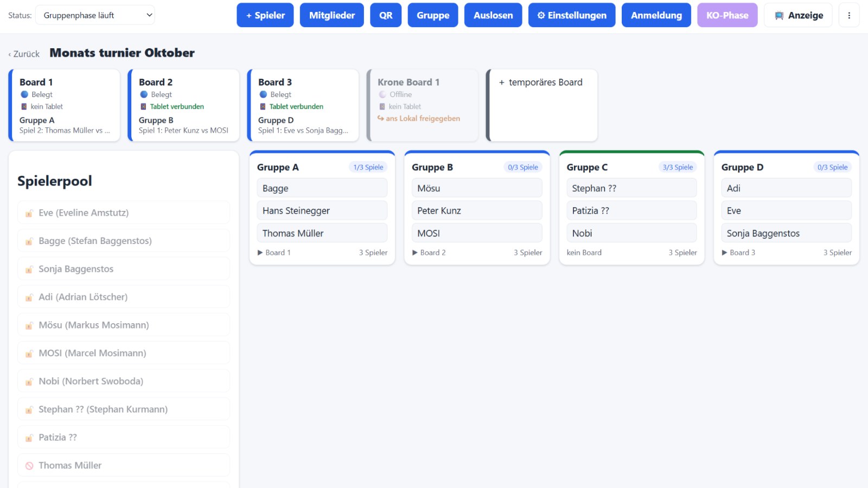This screenshot has width=868, height=488.
Task: Click 'kein Board' in Gruppe C
Action: click(584, 253)
